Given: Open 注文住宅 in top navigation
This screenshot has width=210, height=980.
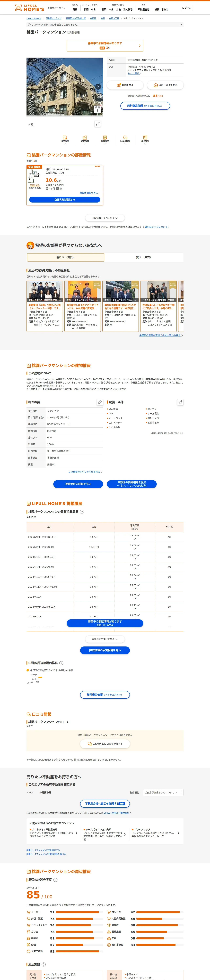Looking at the screenshot, I should click(x=128, y=9).
